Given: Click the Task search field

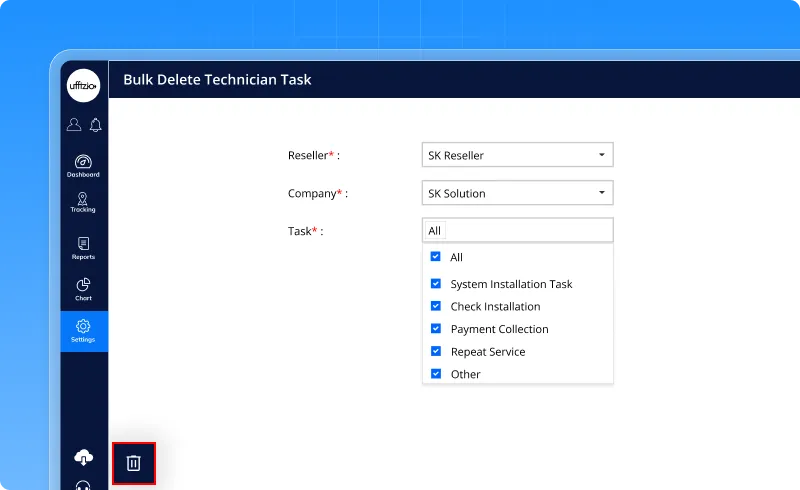Looking at the screenshot, I should pyautogui.click(x=517, y=231).
